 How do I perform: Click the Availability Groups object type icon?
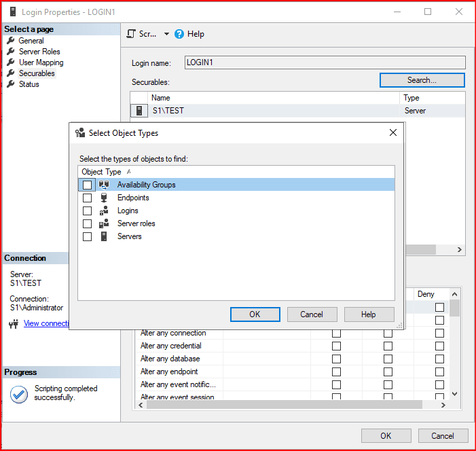(104, 185)
